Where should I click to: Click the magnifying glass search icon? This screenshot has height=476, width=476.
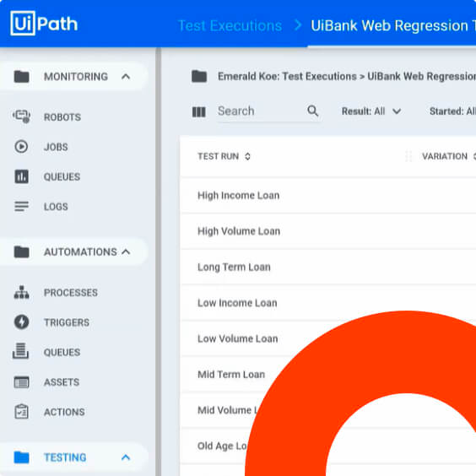tap(312, 111)
